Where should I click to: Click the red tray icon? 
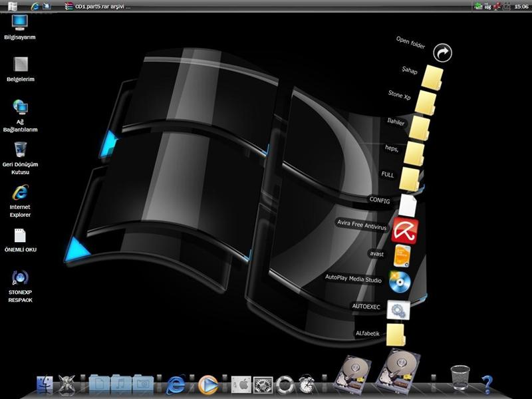(x=497, y=6)
